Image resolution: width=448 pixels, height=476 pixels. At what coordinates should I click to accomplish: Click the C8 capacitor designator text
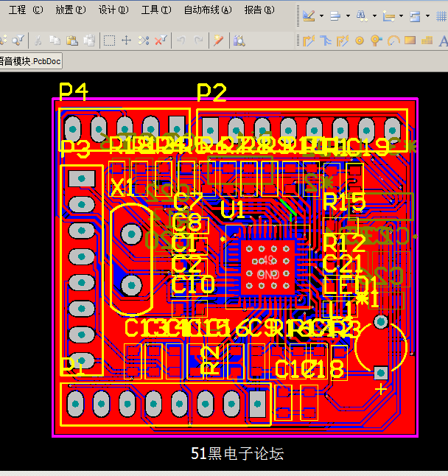click(x=187, y=222)
